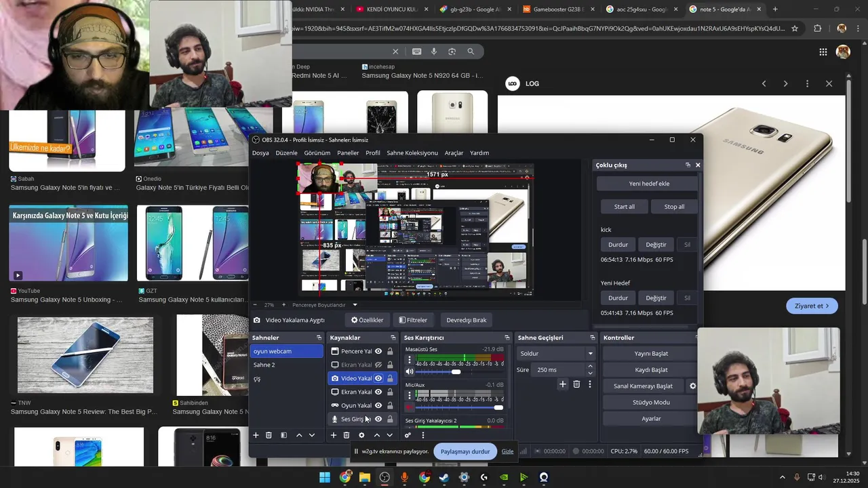This screenshot has height=488, width=868.
Task: Add a scene transition with the plus icon
Action: [x=562, y=384]
